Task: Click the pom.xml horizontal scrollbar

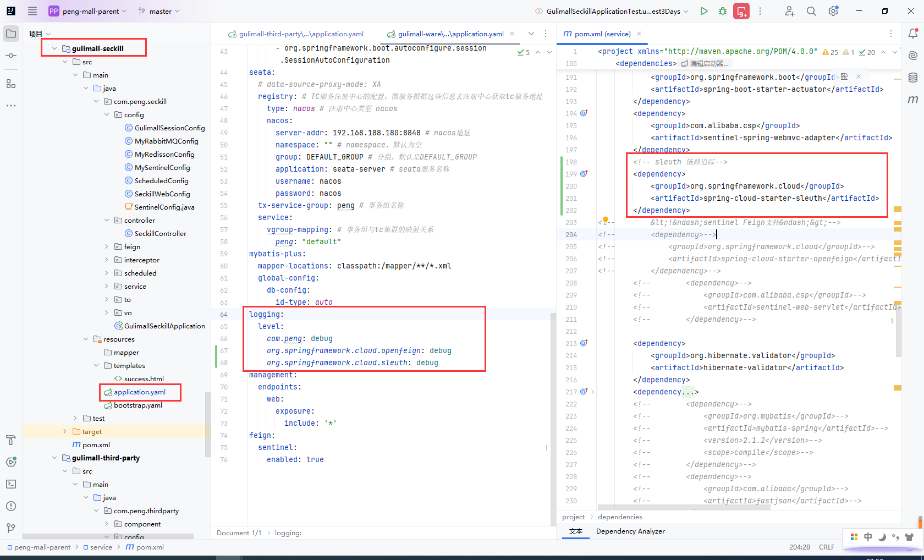Action: (x=684, y=507)
